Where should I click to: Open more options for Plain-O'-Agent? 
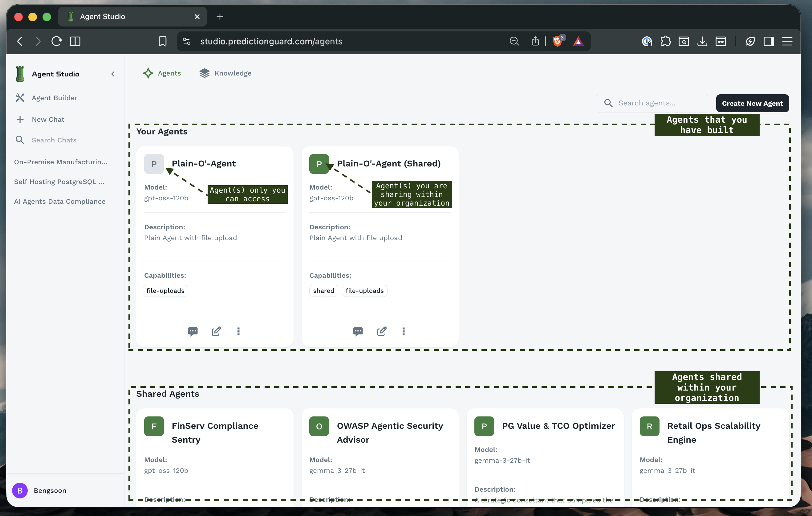coord(238,331)
